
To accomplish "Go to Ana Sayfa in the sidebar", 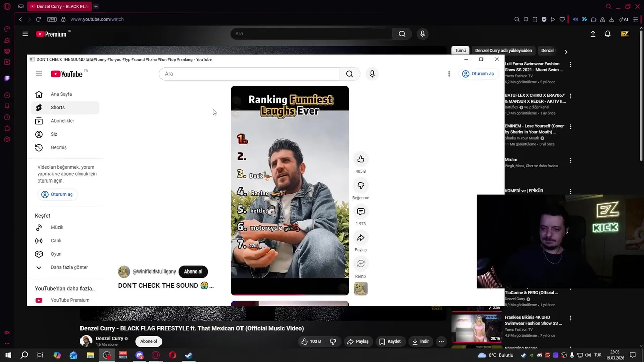I will [x=65, y=94].
